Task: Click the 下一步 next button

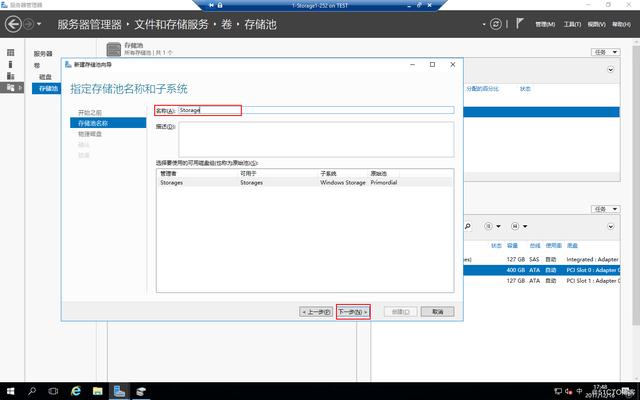Action: (x=353, y=312)
